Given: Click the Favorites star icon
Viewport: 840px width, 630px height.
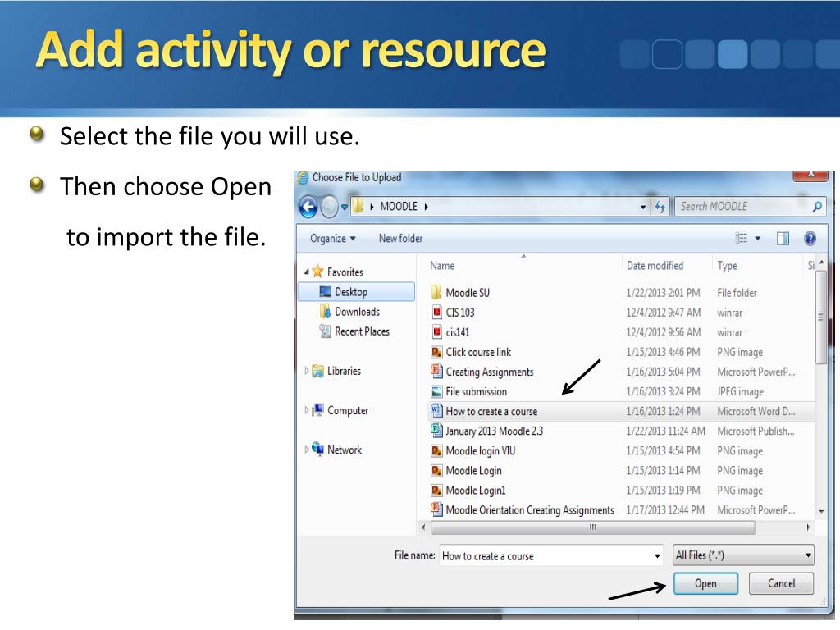Looking at the screenshot, I should [x=317, y=271].
